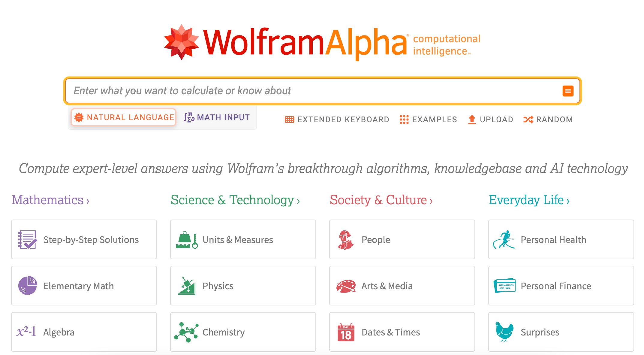644x355 pixels.
Task: Select the Chemistry molecule icon
Action: 186,332
